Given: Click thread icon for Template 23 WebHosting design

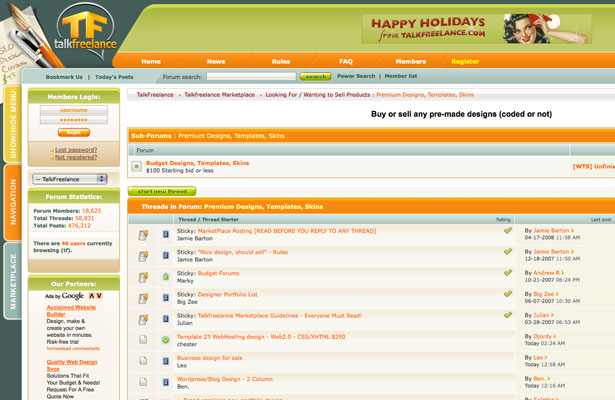Looking at the screenshot, I should pos(143,339).
